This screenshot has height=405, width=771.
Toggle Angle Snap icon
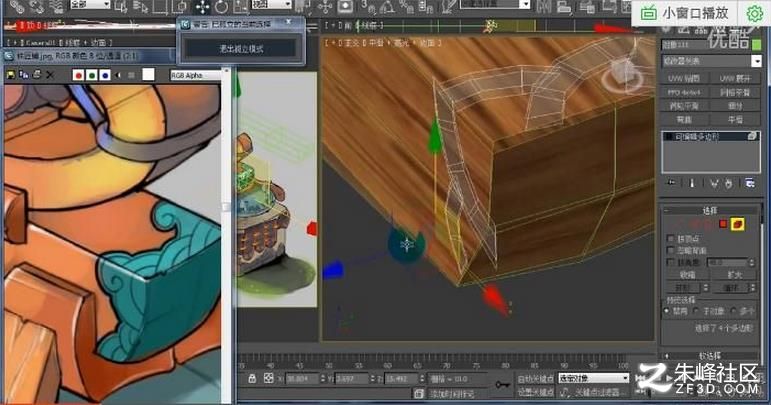(x=387, y=6)
